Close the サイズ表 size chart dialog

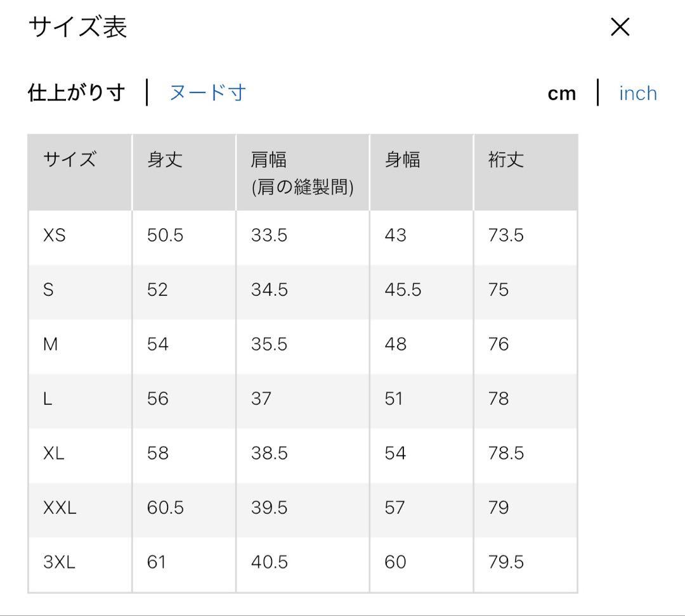620,27
